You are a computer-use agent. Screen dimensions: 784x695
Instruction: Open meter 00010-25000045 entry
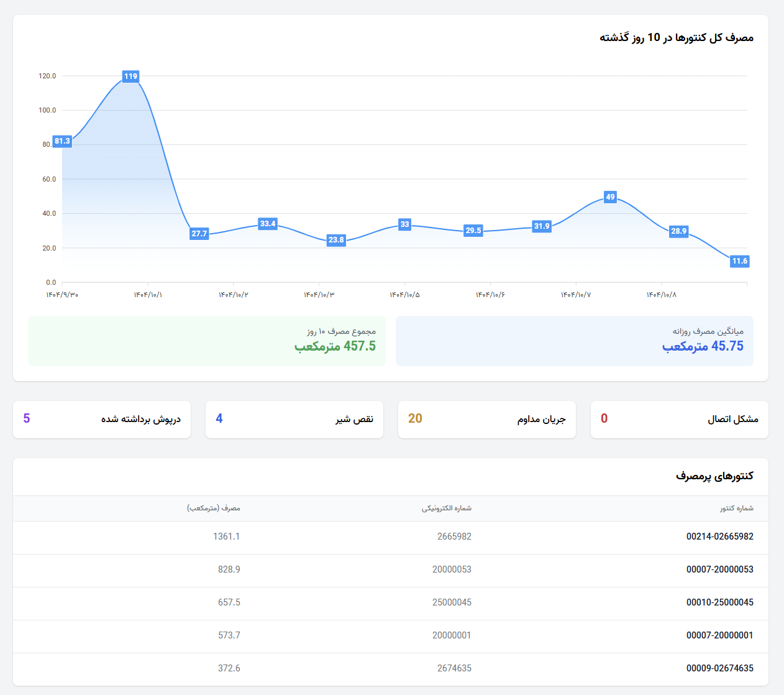tap(719, 602)
